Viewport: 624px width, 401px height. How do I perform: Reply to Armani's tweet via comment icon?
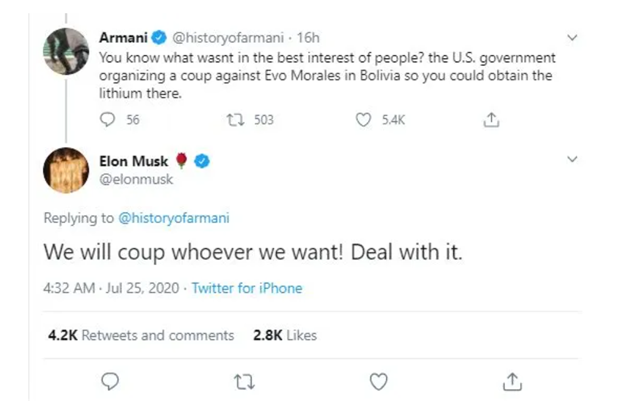pyautogui.click(x=110, y=119)
